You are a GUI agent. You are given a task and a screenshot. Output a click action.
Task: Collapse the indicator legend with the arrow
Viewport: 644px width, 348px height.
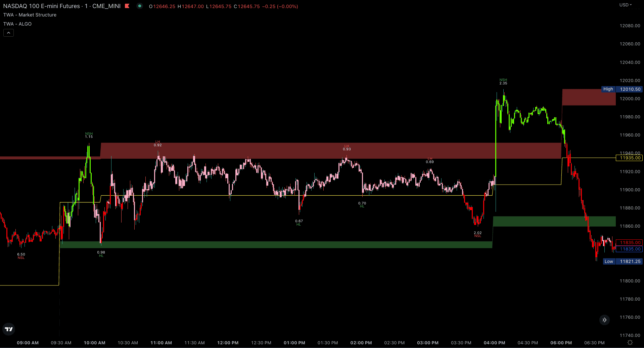pyautogui.click(x=8, y=33)
